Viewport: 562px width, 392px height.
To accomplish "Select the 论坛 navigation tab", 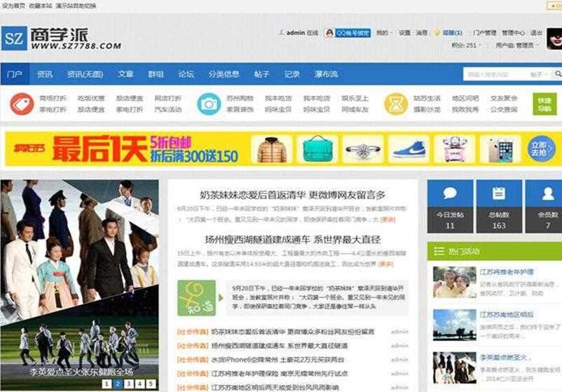I will coord(186,74).
